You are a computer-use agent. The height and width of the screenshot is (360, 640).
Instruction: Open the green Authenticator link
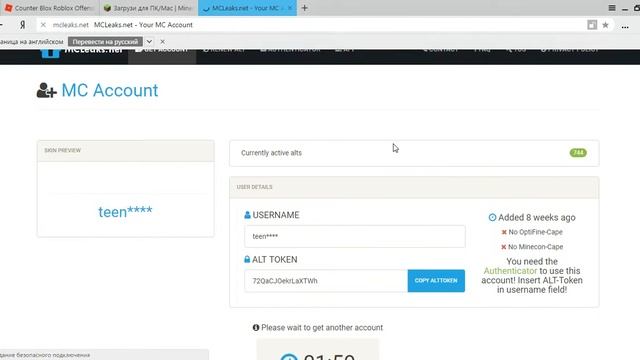510,271
